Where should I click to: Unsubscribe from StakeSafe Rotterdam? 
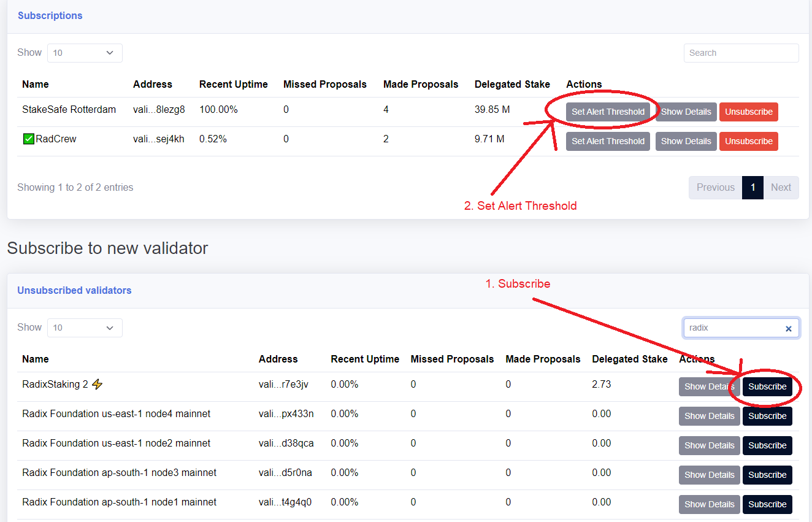[749, 112]
